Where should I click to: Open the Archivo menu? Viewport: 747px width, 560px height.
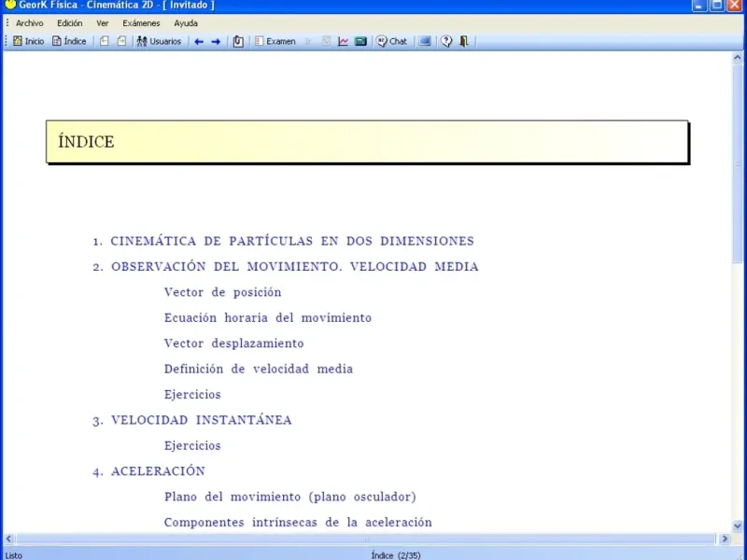point(30,23)
